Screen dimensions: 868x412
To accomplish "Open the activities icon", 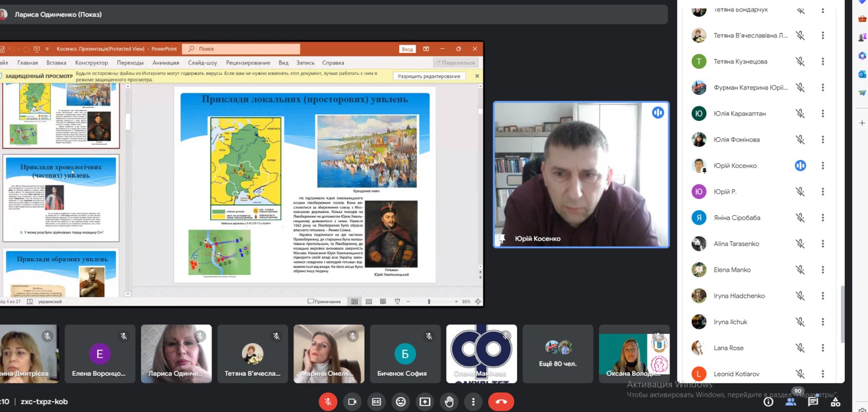I will 835,402.
